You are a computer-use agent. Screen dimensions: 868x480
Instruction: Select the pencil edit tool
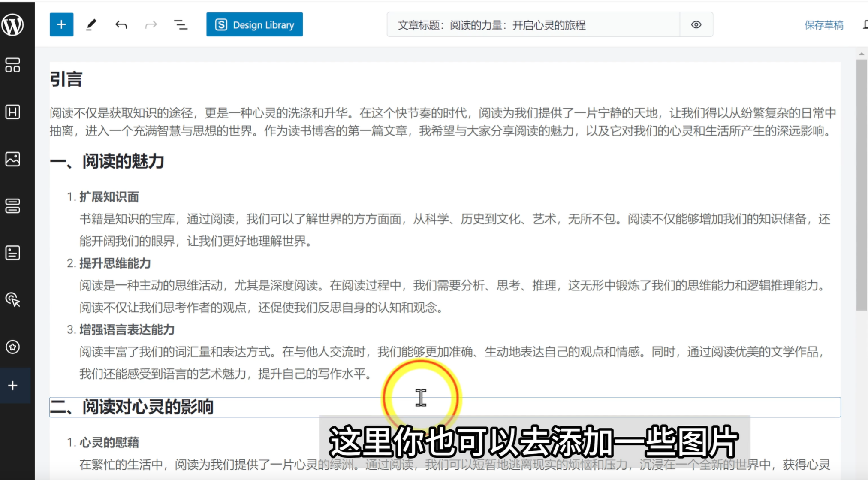[x=91, y=24]
